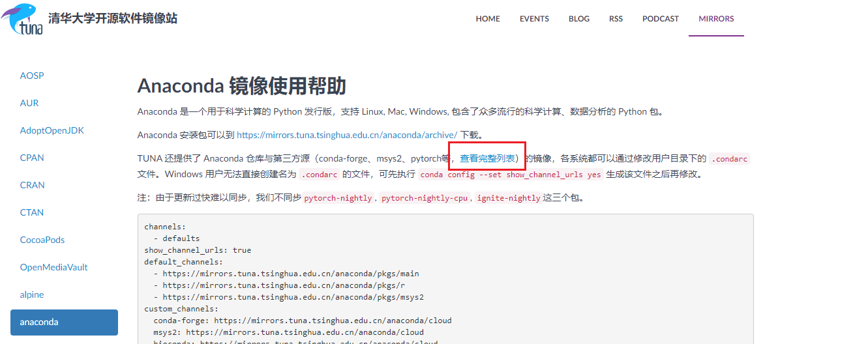This screenshot has width=868, height=344.
Task: Click the - defaults line in code
Action: tap(177, 238)
